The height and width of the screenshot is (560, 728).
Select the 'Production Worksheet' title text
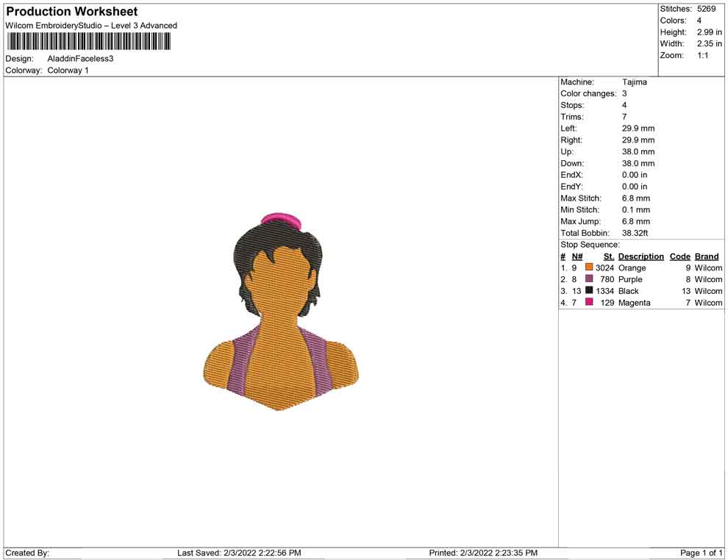click(x=72, y=11)
